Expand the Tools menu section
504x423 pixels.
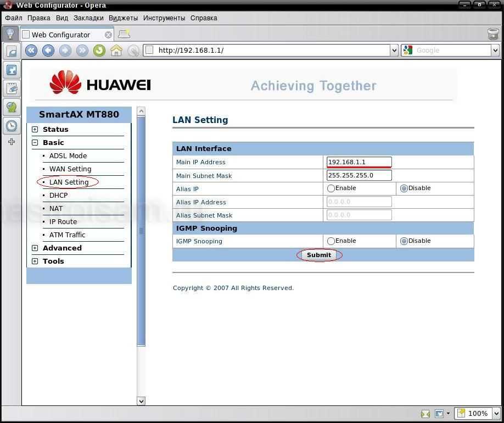pos(35,261)
